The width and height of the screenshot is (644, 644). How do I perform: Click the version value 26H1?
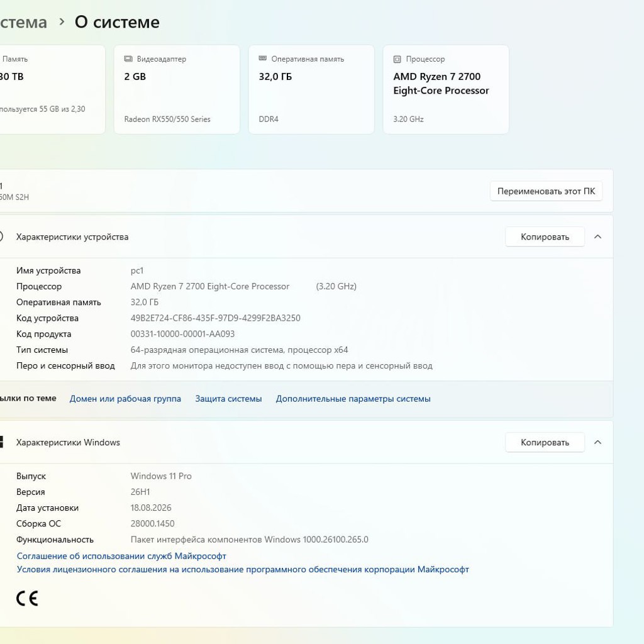pyautogui.click(x=140, y=492)
